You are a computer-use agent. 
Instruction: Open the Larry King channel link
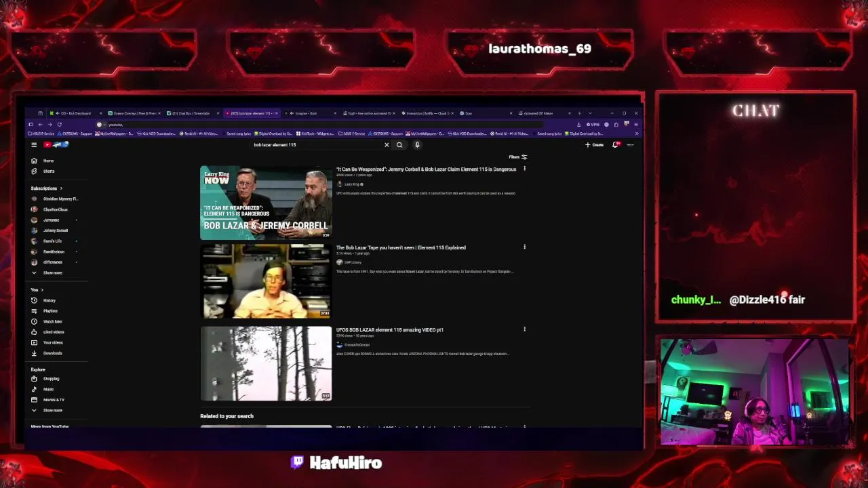coord(351,184)
